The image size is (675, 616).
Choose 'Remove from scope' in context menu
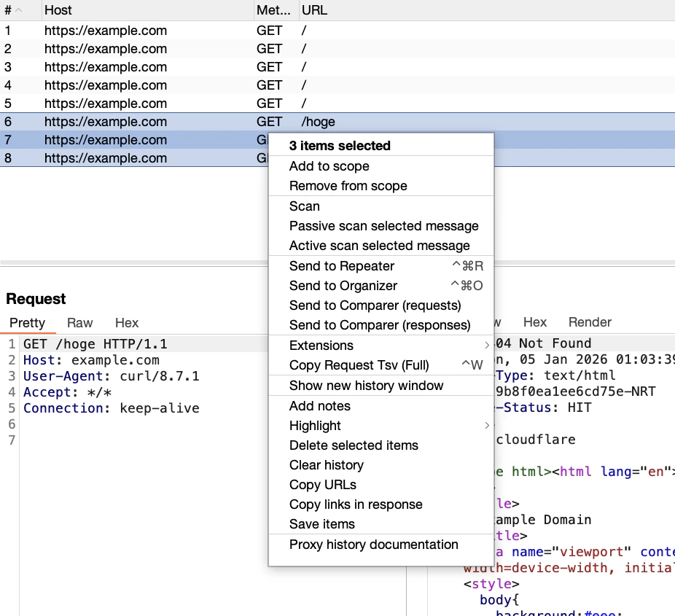coord(381,186)
